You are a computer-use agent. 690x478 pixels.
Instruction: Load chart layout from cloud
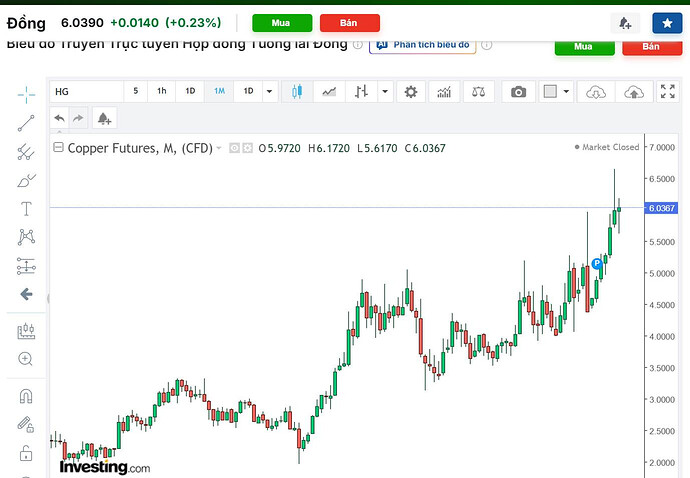[x=596, y=92]
